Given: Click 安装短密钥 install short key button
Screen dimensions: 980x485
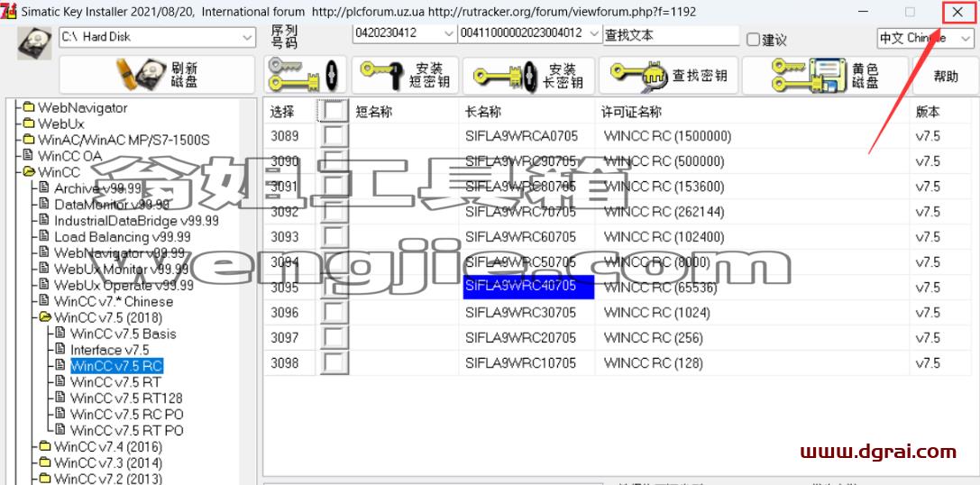Looking at the screenshot, I should 405,75.
